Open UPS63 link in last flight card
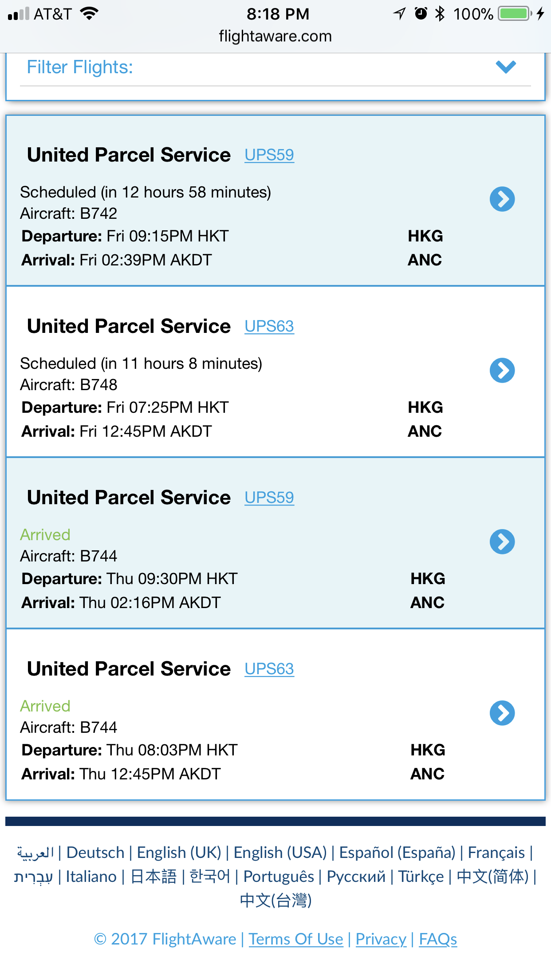Image resolution: width=551 pixels, height=980 pixels. pos(269,669)
